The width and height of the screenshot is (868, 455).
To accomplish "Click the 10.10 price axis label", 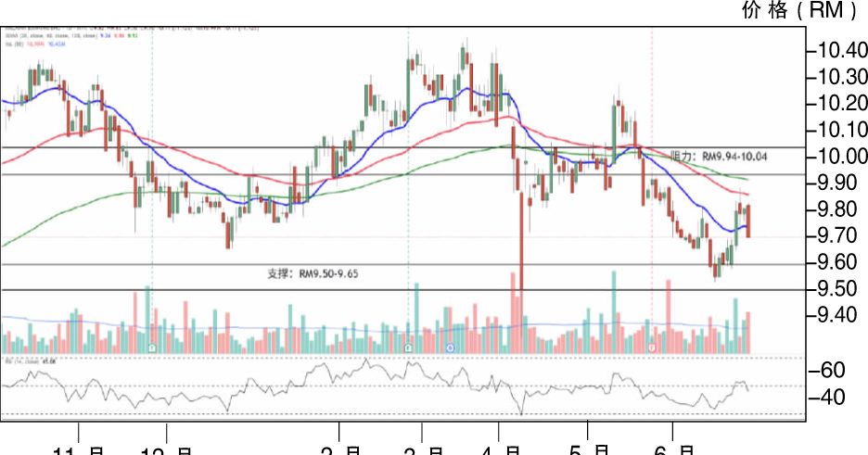I will coord(843,130).
